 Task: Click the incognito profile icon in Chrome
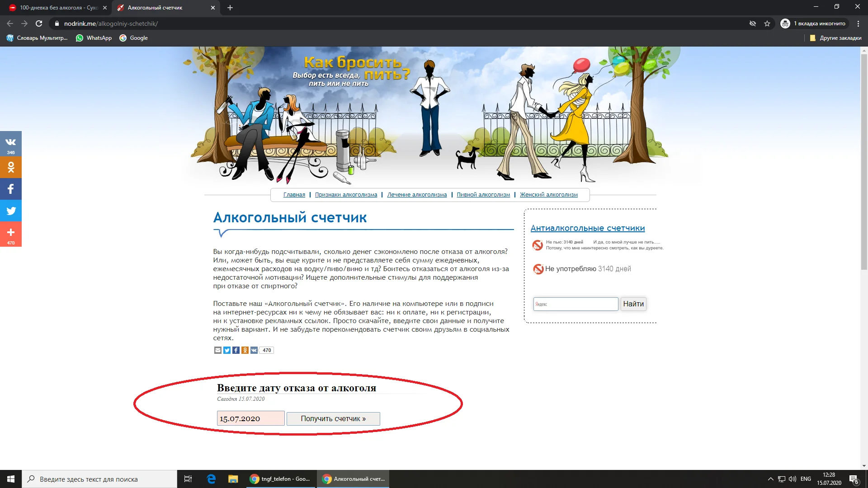tap(785, 23)
